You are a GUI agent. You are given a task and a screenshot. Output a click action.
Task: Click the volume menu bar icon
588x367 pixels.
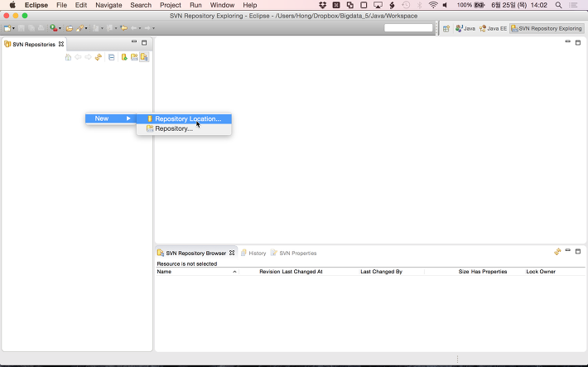[445, 5]
